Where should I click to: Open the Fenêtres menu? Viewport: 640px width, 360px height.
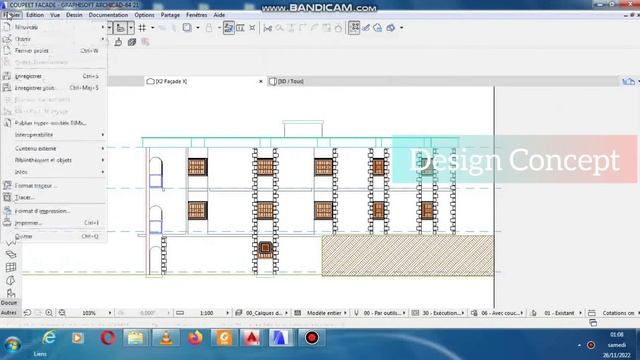tap(196, 15)
